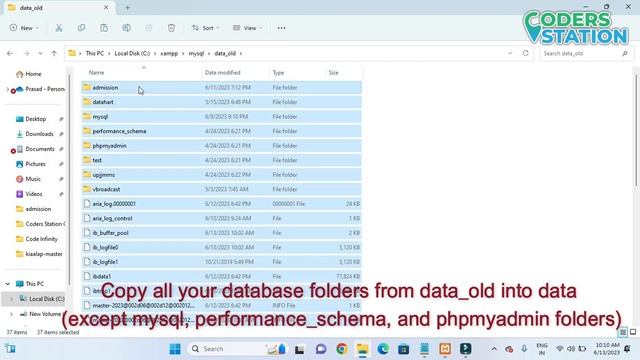The height and width of the screenshot is (360, 640).
Task: Click This PC in breadcrumb
Action: [95, 53]
